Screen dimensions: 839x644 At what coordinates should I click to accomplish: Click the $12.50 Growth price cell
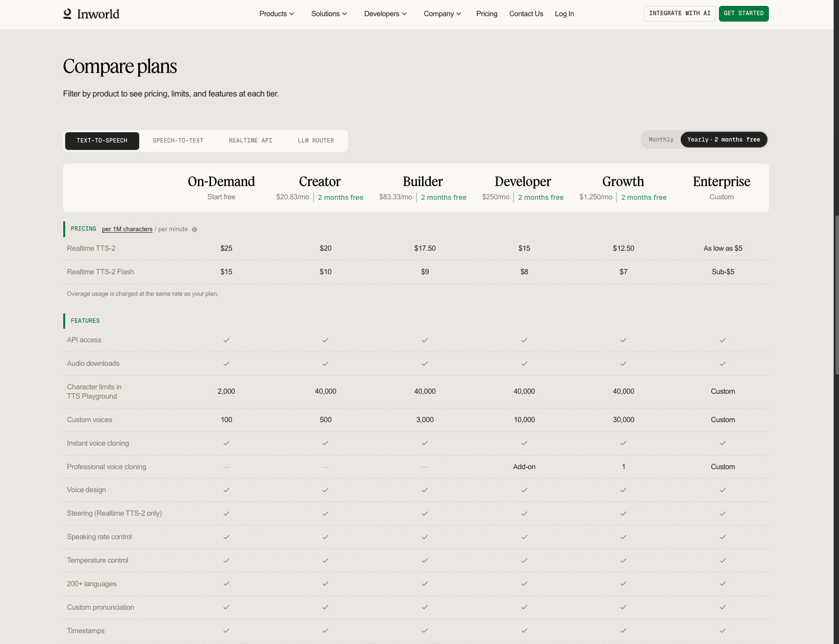623,248
